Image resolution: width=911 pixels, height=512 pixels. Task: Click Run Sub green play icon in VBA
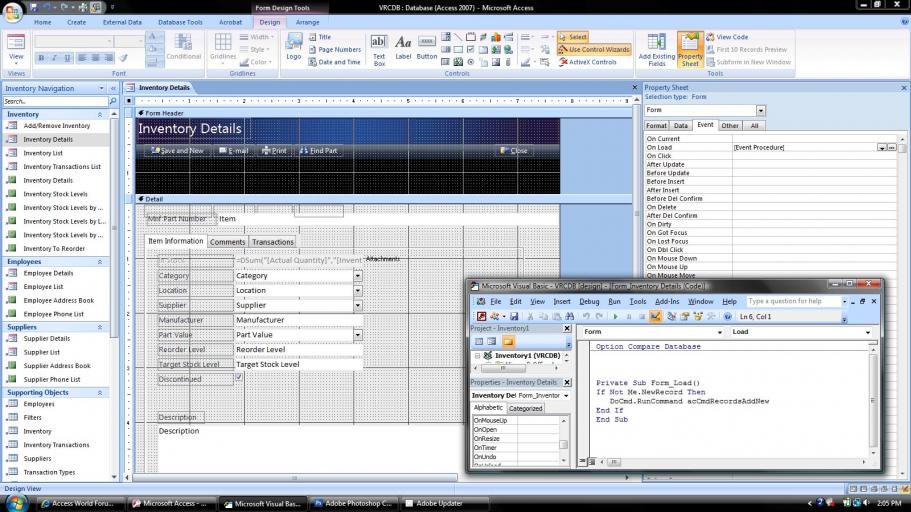click(615, 317)
